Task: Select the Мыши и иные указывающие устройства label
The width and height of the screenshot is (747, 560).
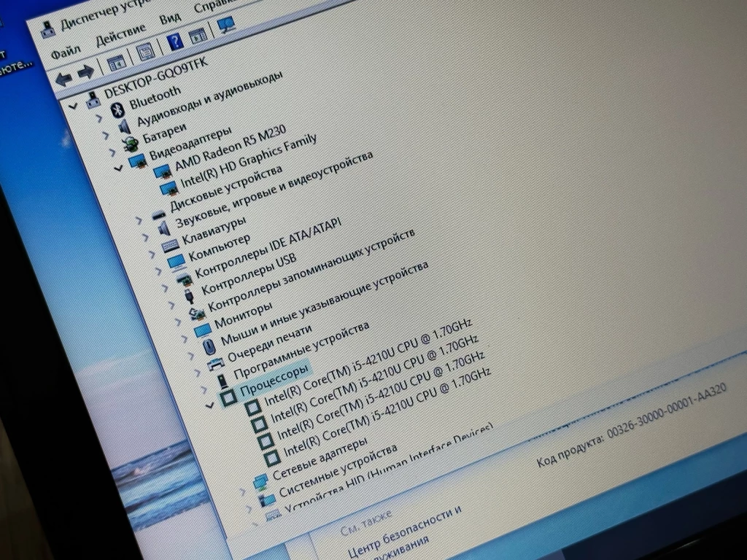Action: [325, 303]
